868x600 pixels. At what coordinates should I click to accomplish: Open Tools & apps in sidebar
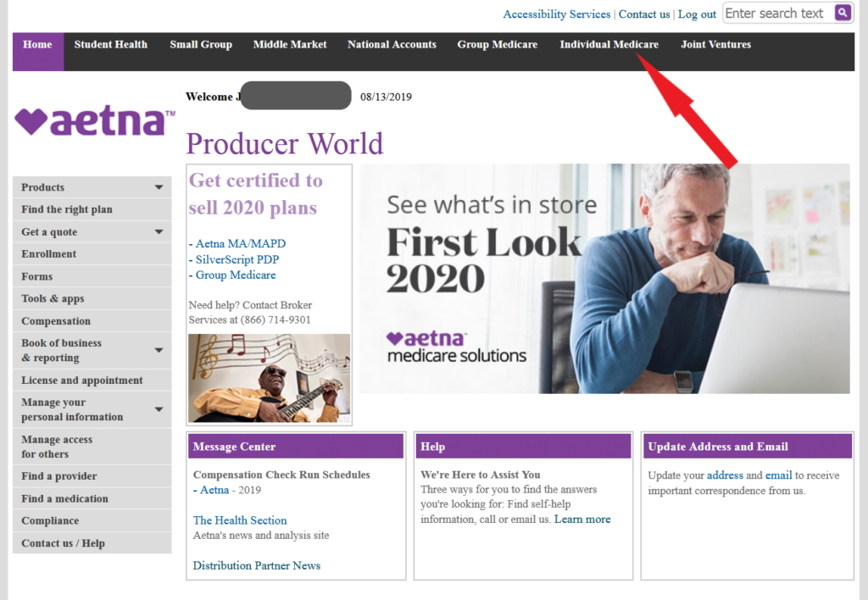point(92,299)
